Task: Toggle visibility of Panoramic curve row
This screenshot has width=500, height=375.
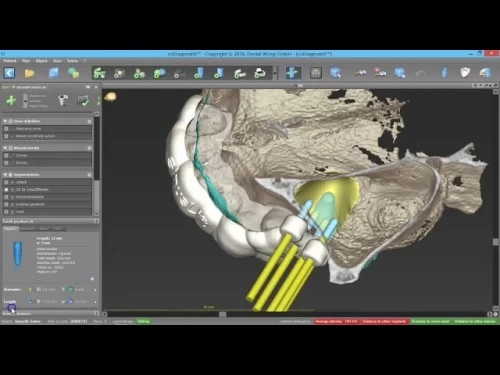Action: pos(6,129)
